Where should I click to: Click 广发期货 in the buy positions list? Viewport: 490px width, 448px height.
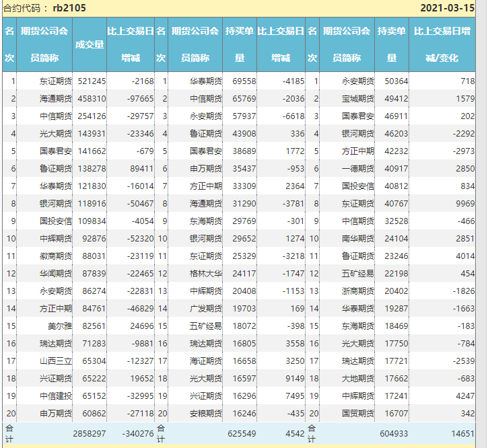[205, 308]
